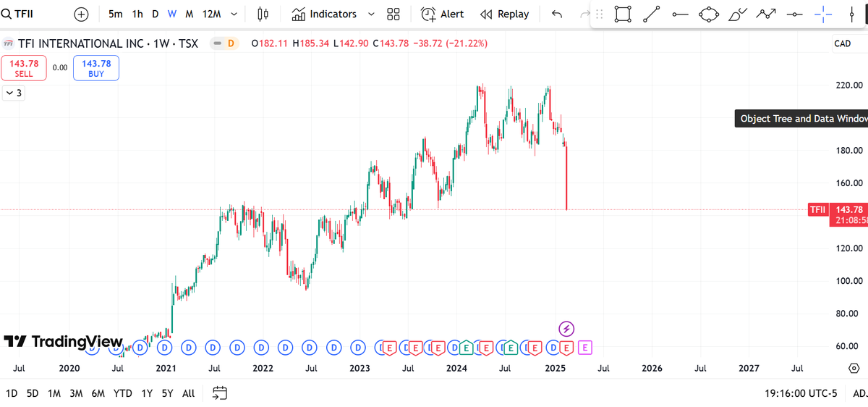Select the Rectangle drawing tool

click(x=623, y=14)
